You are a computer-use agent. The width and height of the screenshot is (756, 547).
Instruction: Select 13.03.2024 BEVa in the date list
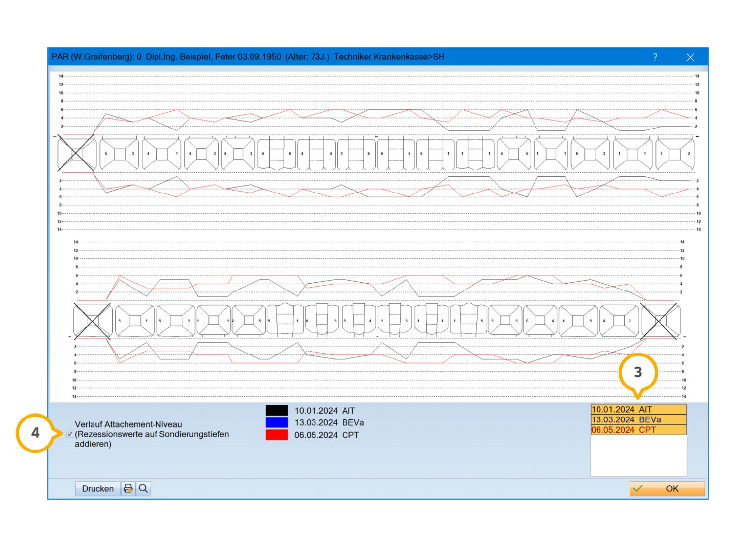[638, 419]
